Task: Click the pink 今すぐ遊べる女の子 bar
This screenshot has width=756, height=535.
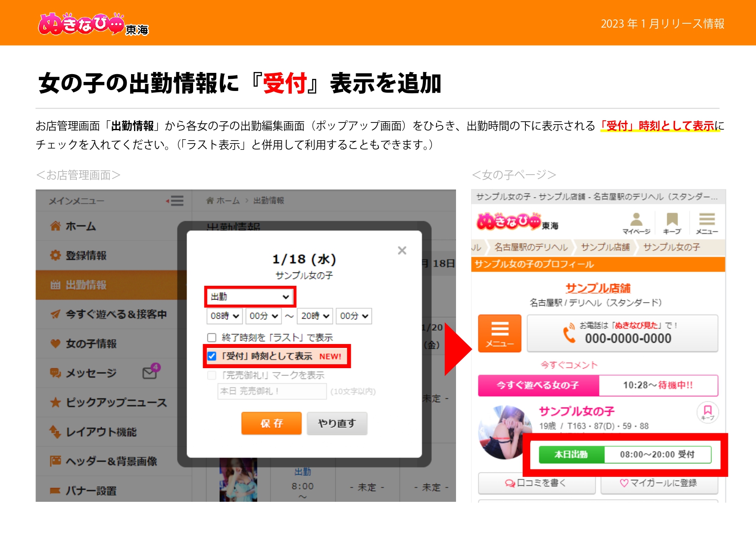Action: coord(538,385)
